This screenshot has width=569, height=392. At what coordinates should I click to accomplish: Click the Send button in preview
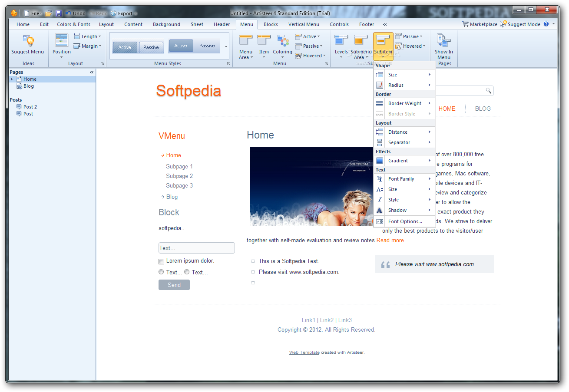coord(174,285)
